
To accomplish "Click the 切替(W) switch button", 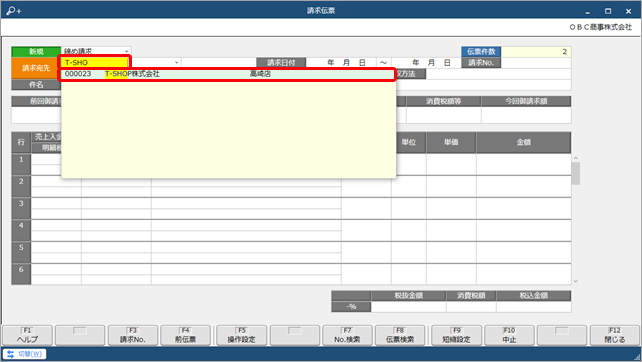I will (x=25, y=354).
